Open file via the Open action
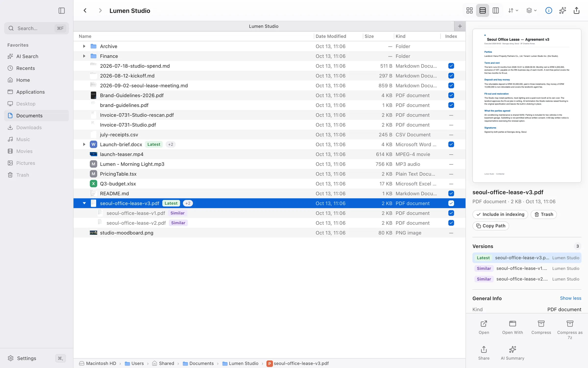This screenshot has height=368, width=588. (484, 327)
